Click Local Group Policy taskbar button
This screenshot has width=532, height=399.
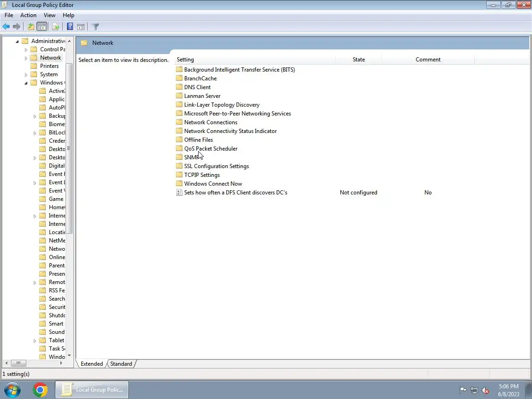[92, 390]
